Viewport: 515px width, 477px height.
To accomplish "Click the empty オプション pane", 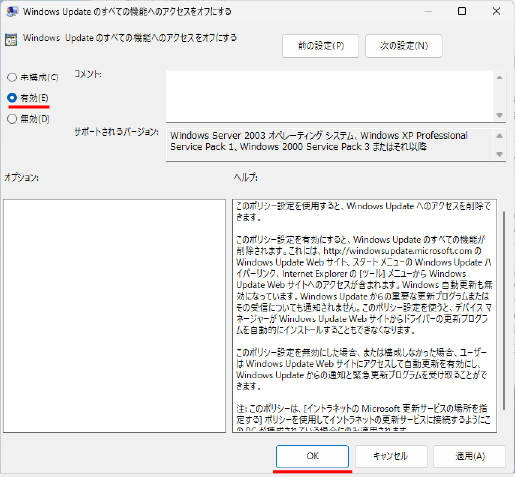I will 114,316.
